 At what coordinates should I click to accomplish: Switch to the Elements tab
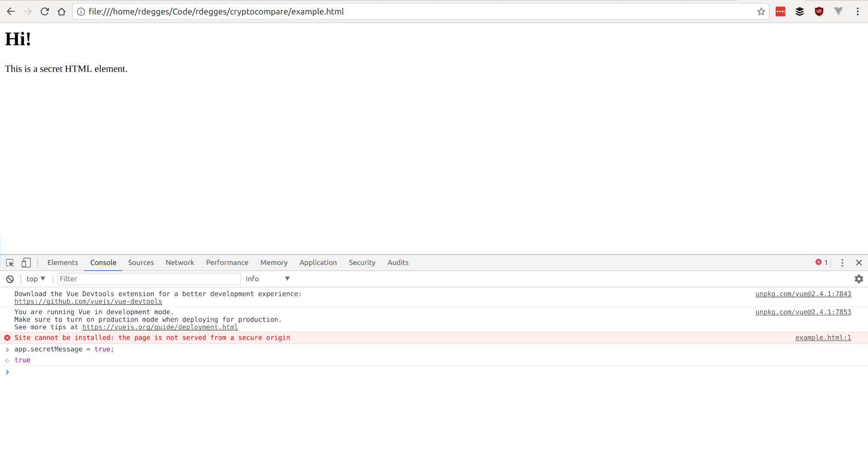(x=62, y=263)
